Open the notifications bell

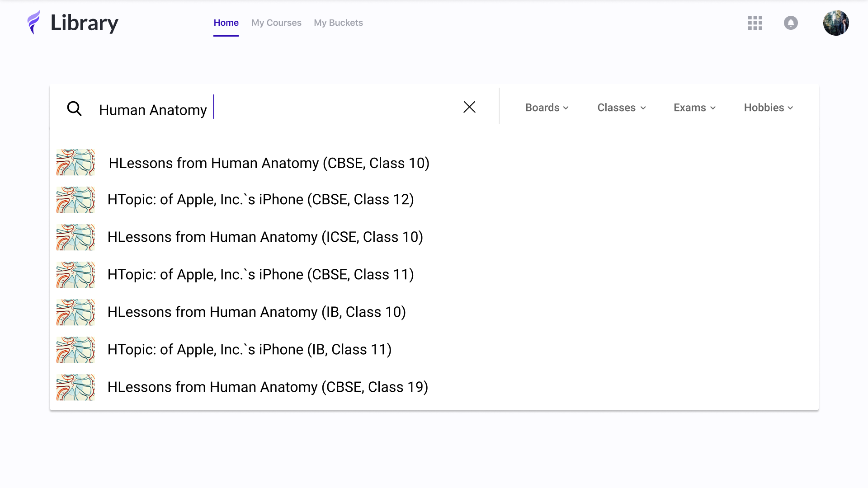click(791, 23)
